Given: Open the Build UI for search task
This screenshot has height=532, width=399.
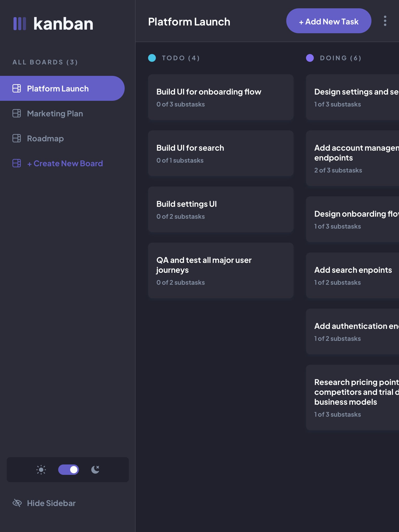Looking at the screenshot, I should (221, 153).
